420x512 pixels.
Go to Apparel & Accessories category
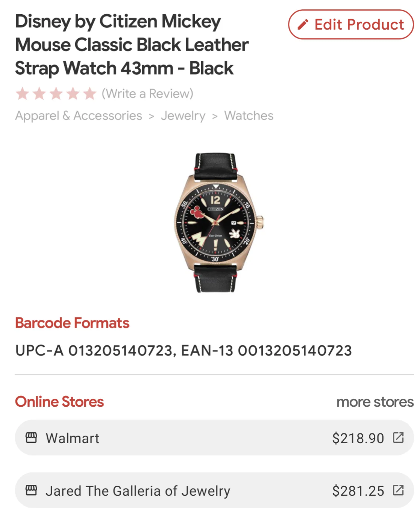point(79,116)
